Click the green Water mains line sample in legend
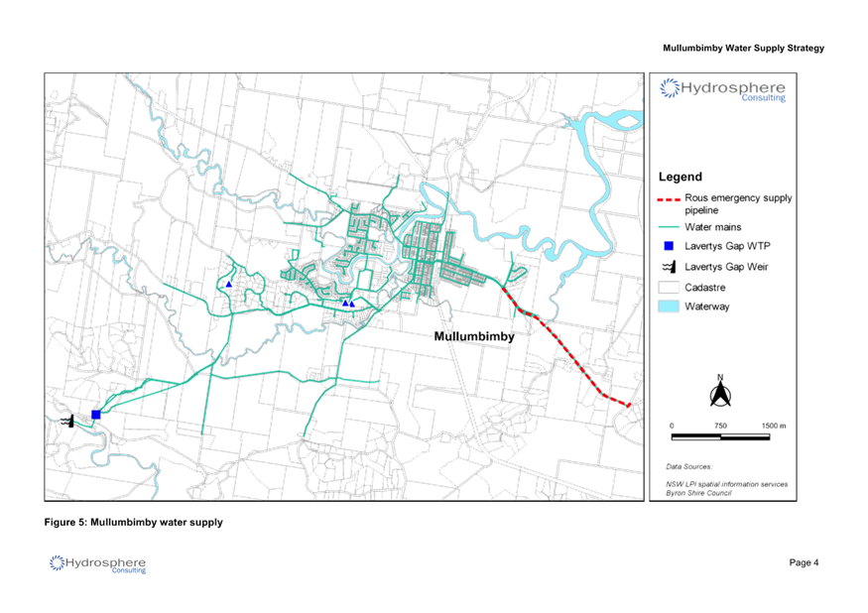 (x=669, y=227)
